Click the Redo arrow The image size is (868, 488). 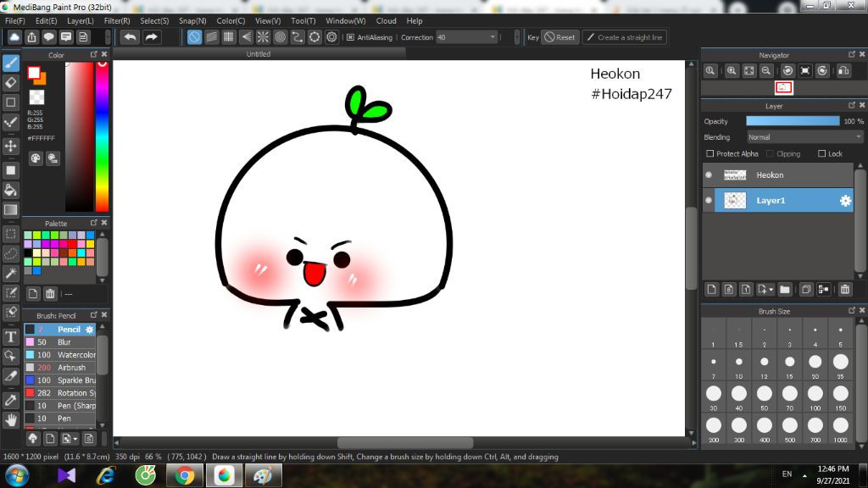(151, 37)
